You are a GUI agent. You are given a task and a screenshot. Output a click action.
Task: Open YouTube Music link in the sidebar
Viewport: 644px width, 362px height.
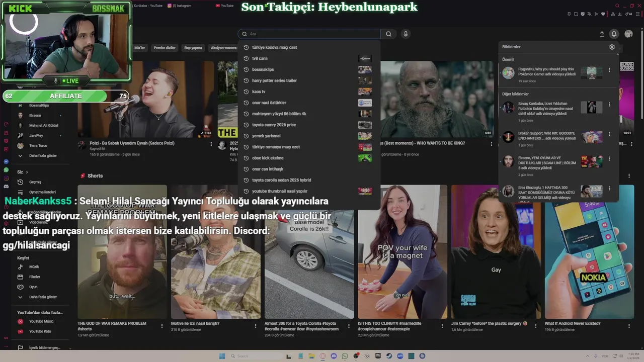pyautogui.click(x=41, y=321)
